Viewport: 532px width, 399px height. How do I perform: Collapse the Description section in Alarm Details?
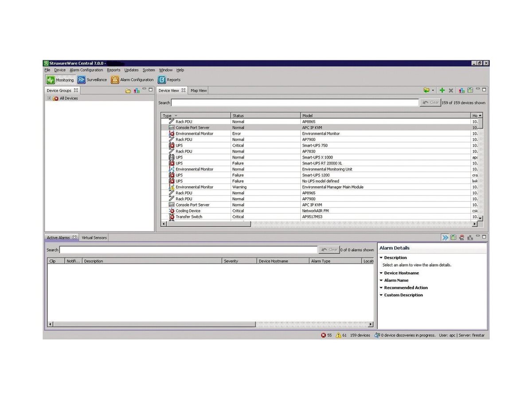pyautogui.click(x=381, y=257)
